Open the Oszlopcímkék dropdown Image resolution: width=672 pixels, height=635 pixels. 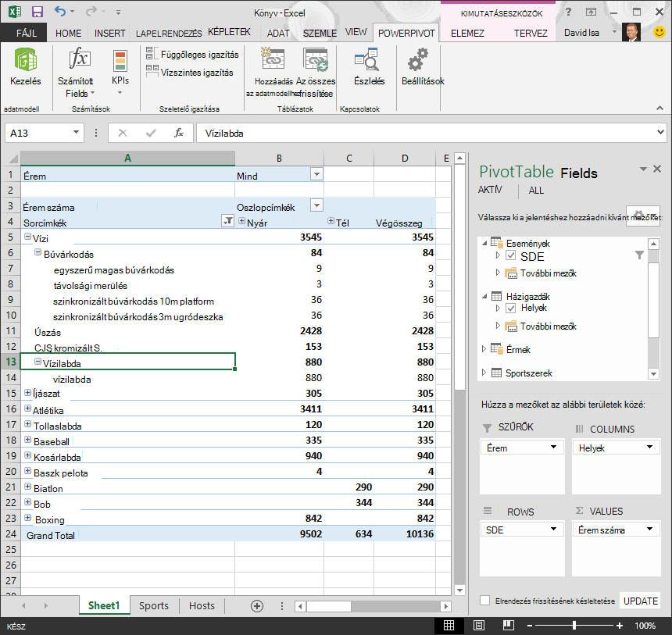point(316,205)
